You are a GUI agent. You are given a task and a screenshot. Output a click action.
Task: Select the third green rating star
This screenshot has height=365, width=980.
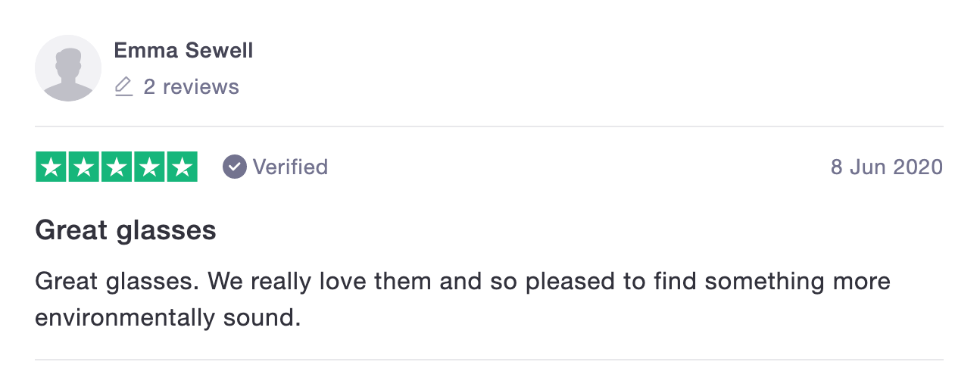117,167
